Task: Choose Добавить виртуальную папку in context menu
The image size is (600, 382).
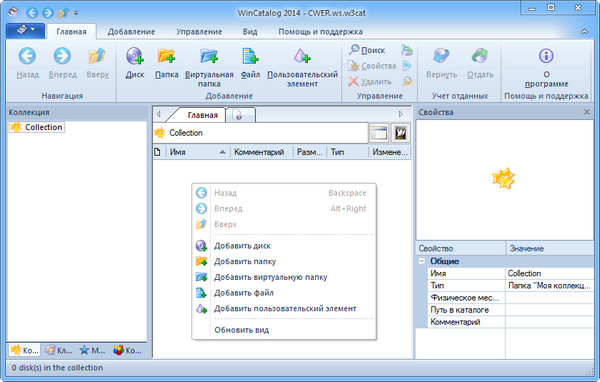Action: (284, 277)
